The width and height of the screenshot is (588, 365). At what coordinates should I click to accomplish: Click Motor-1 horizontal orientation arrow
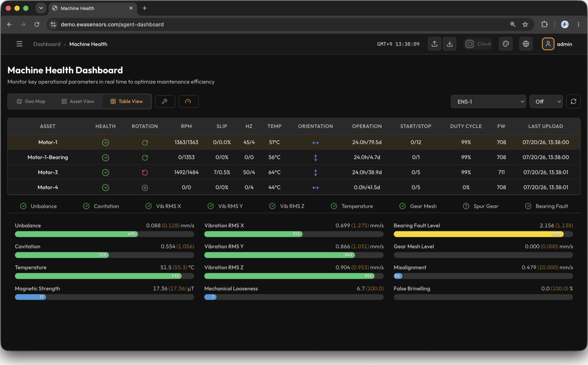[315, 142]
